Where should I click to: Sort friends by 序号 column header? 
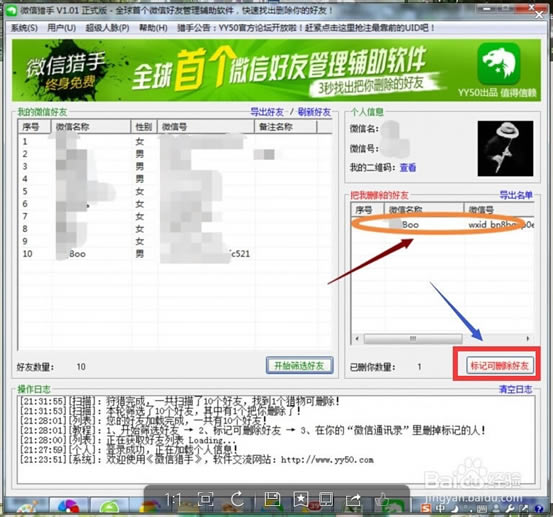pos(35,127)
